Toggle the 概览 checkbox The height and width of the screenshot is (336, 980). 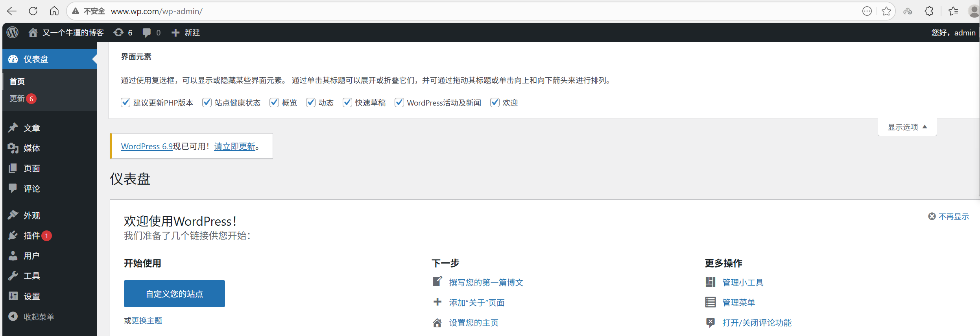click(274, 102)
